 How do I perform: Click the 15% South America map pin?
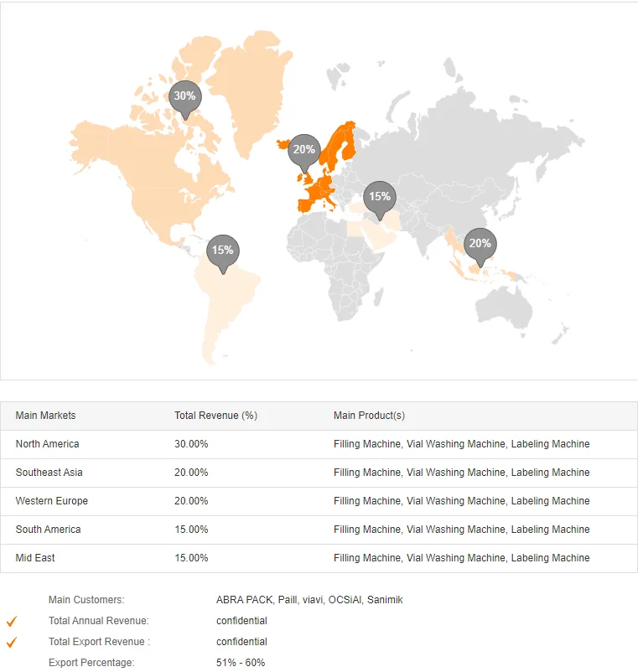222,251
